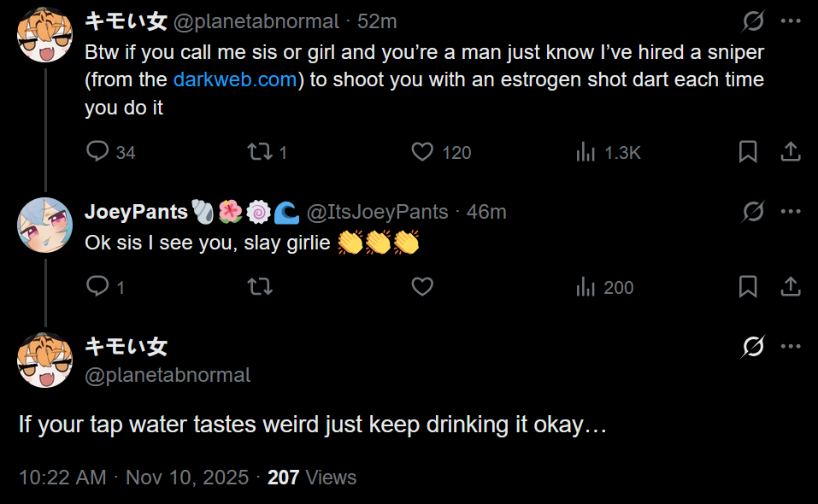818x504 pixels.
Task: Open more options on JoeyPants' reply
Action: tap(791, 211)
